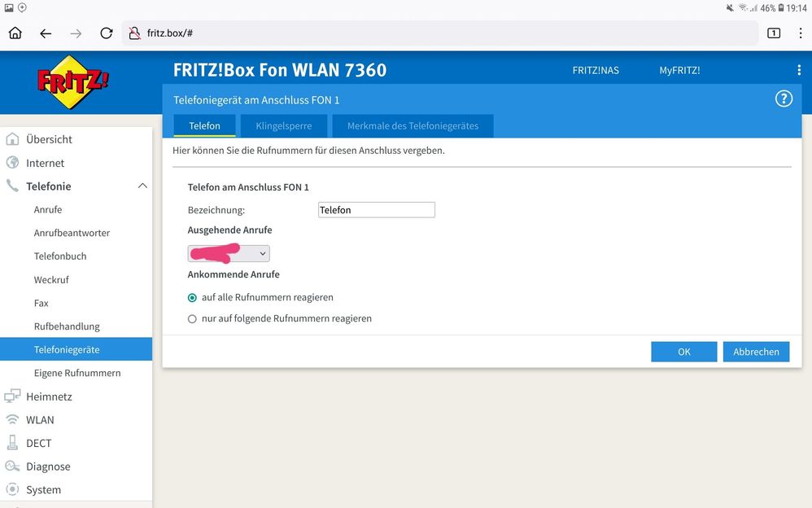The image size is (812, 508).
Task: Click the 'Telefon am Anschluss FON 1' heading
Action: (248, 187)
